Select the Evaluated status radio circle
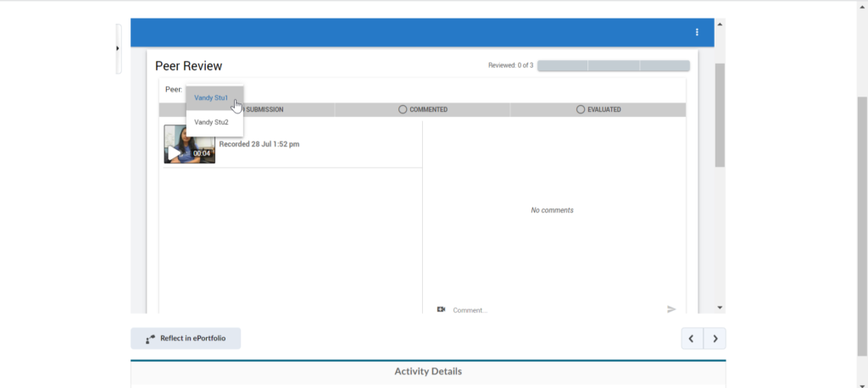Screen dimensions: 868x388 tap(581, 109)
